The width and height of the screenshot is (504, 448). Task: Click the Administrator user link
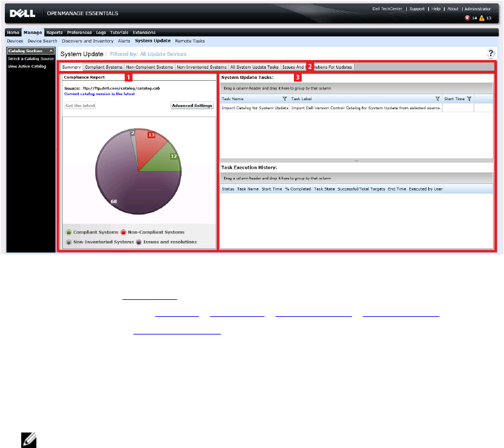tap(477, 8)
